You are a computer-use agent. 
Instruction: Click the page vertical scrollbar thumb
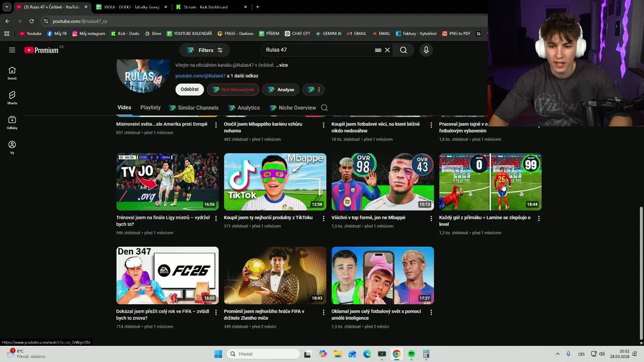[x=640, y=273]
